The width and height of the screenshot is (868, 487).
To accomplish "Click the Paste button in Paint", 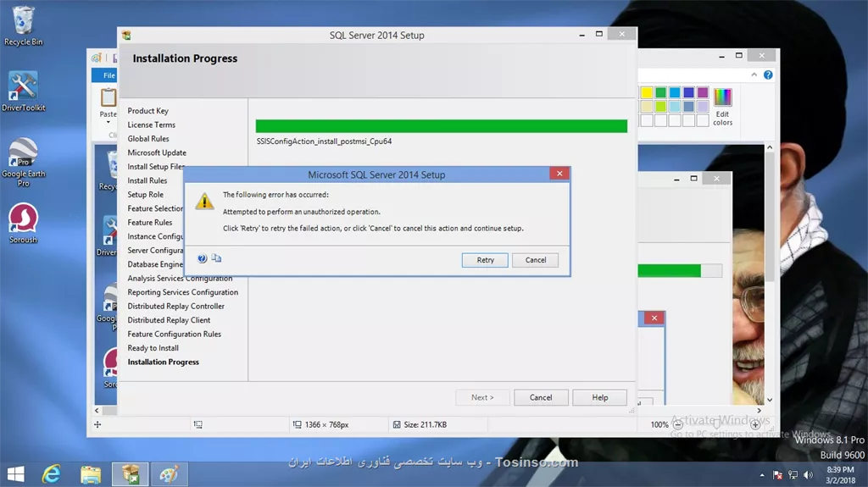I will point(108,104).
